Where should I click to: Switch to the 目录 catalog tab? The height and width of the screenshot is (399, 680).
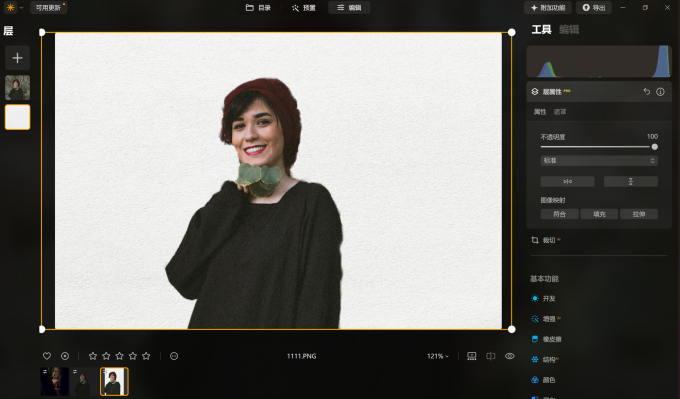(x=258, y=8)
